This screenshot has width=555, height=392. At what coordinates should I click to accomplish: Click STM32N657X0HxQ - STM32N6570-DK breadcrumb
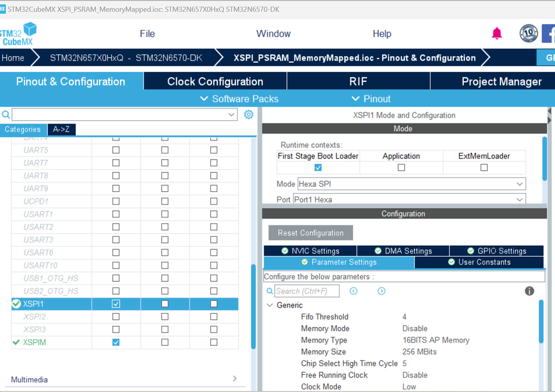pos(126,58)
